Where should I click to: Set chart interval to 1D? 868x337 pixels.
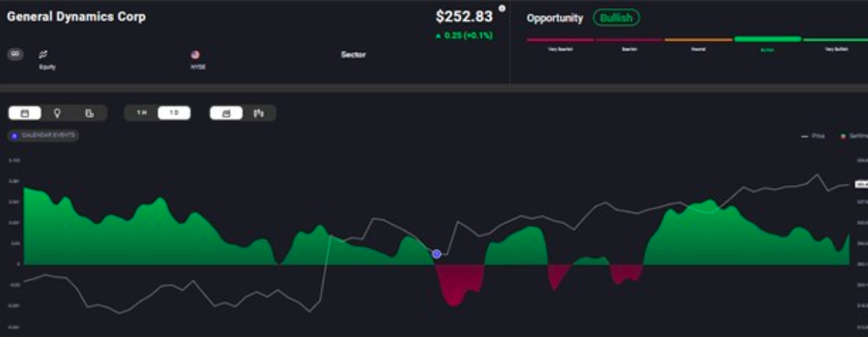click(174, 113)
